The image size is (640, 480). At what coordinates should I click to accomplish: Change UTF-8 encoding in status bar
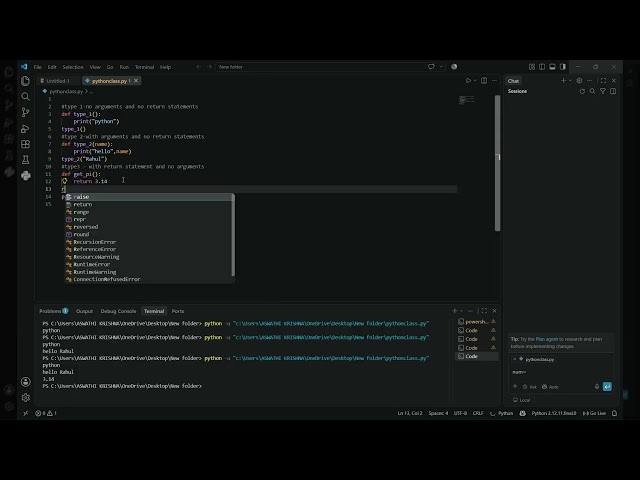[460, 413]
